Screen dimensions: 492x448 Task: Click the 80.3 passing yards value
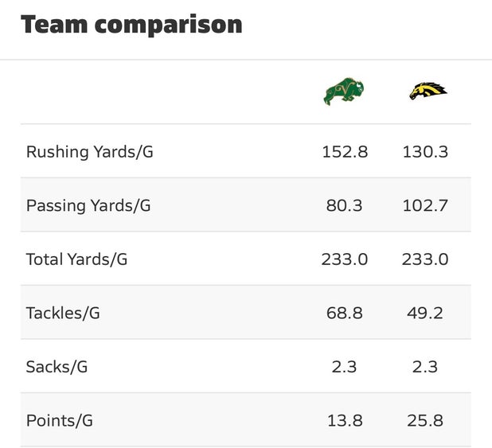[345, 205]
